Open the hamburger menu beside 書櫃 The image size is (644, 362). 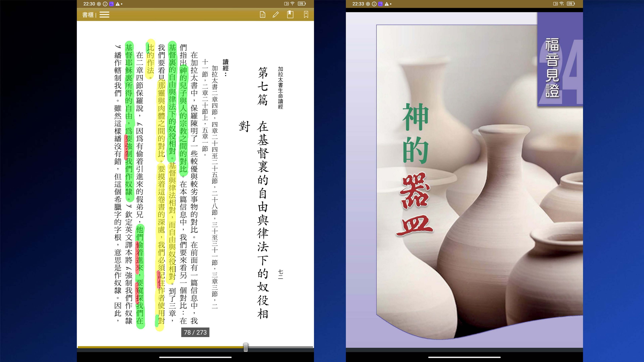pos(104,15)
